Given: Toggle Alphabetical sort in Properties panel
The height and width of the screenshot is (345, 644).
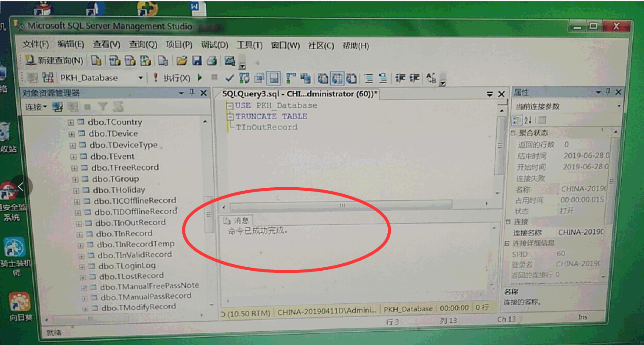Looking at the screenshot, I should click(528, 120).
